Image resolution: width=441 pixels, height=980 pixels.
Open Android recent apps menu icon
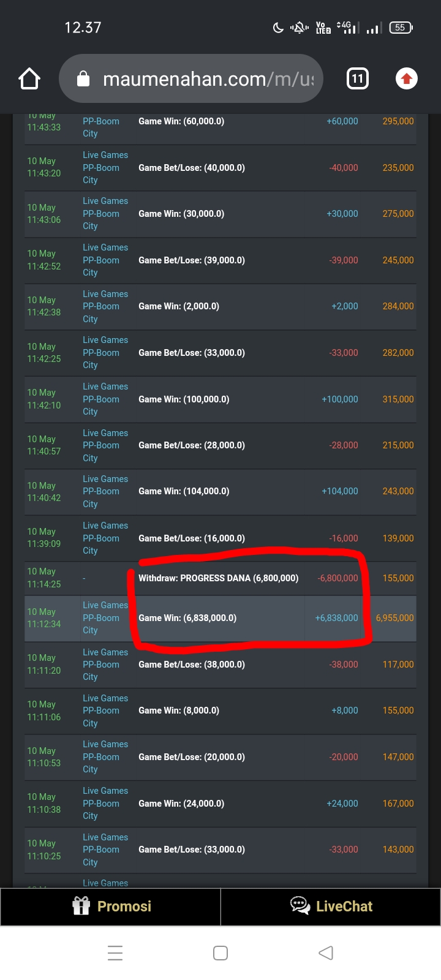pos(115,953)
